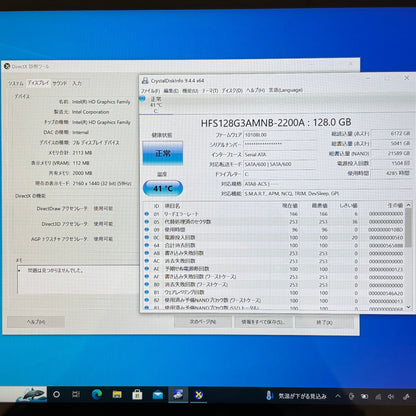Click Cortana search circle on taskbar

(57, 395)
